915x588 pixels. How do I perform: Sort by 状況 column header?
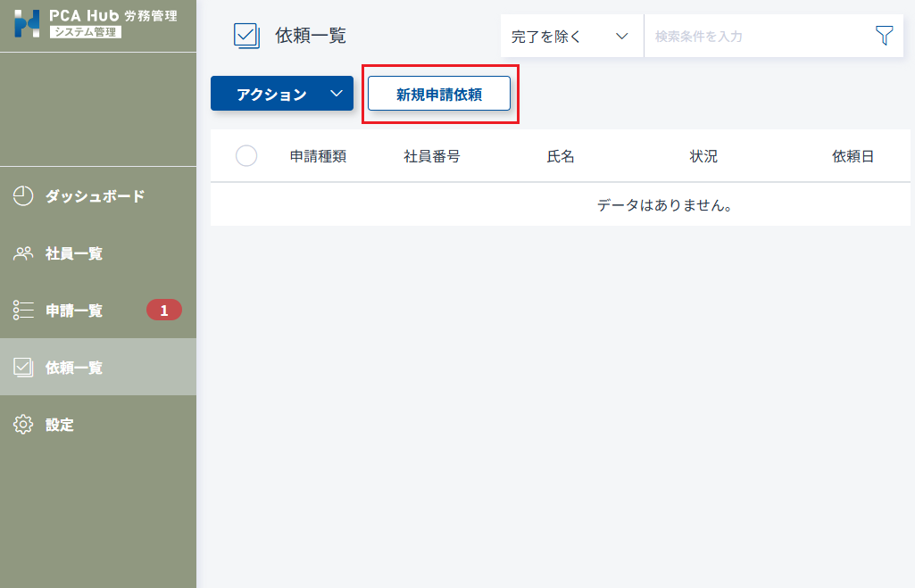point(703,156)
